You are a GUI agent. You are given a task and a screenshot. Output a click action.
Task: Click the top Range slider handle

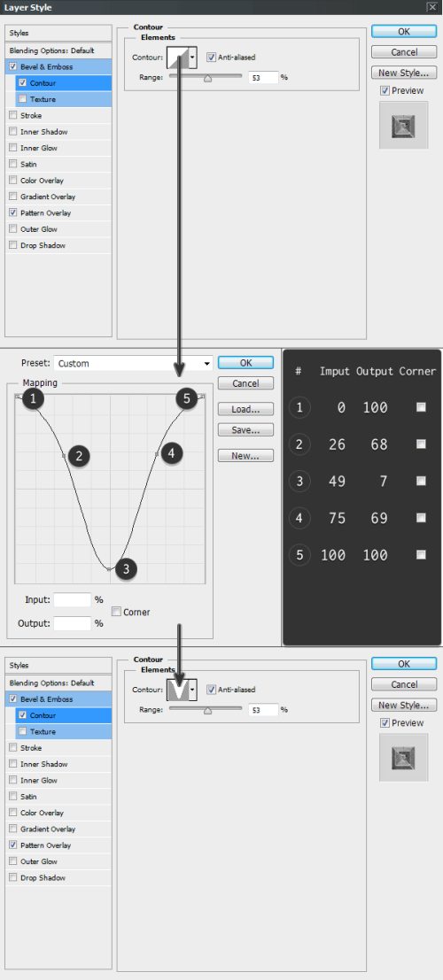coord(207,79)
